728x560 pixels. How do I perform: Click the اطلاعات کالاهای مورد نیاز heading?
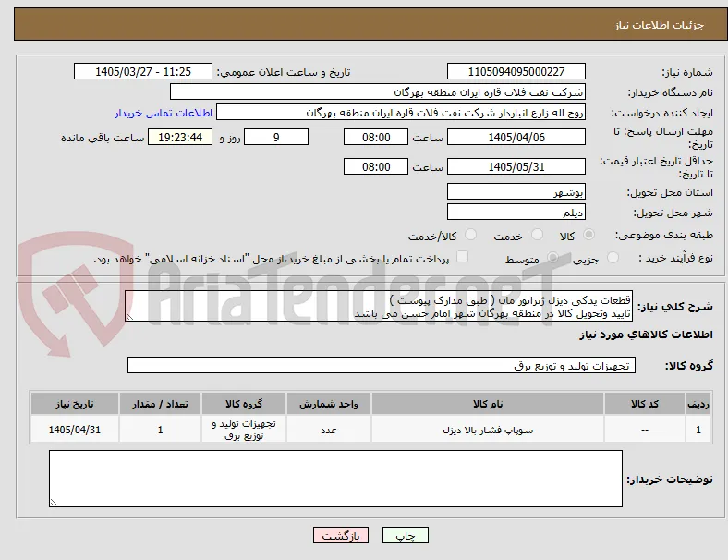click(646, 335)
